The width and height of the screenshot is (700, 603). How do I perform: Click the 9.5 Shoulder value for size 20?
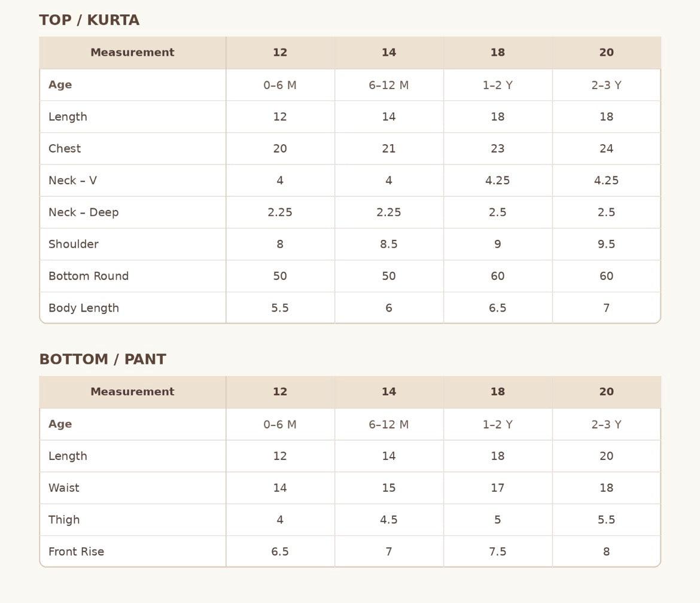606,244
